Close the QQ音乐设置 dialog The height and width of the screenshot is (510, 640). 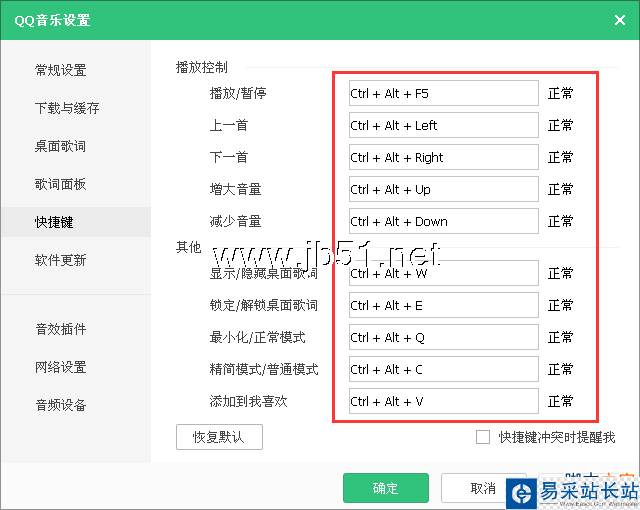(620, 20)
